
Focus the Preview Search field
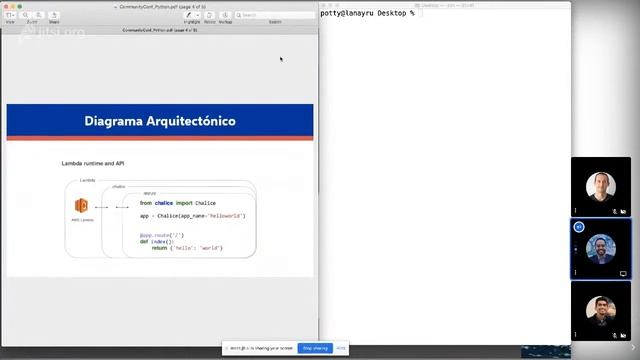coord(275,15)
